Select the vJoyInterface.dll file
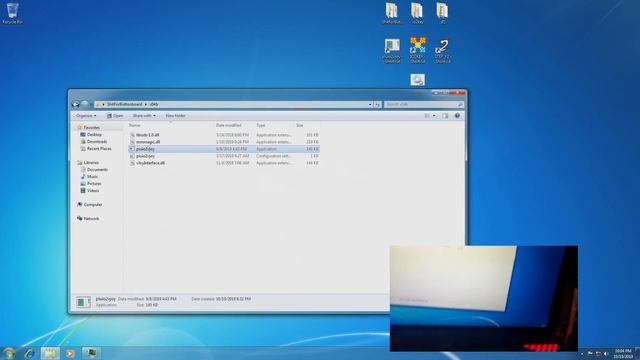 point(224,163)
